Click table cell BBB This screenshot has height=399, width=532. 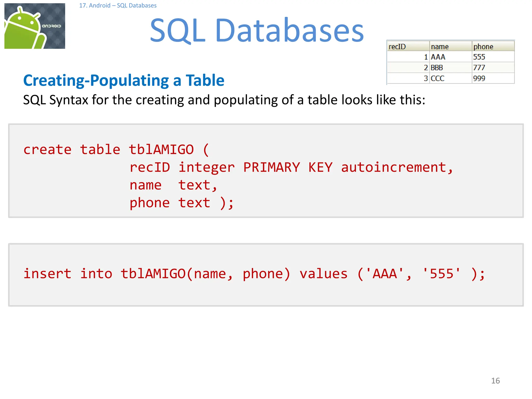(x=450, y=68)
